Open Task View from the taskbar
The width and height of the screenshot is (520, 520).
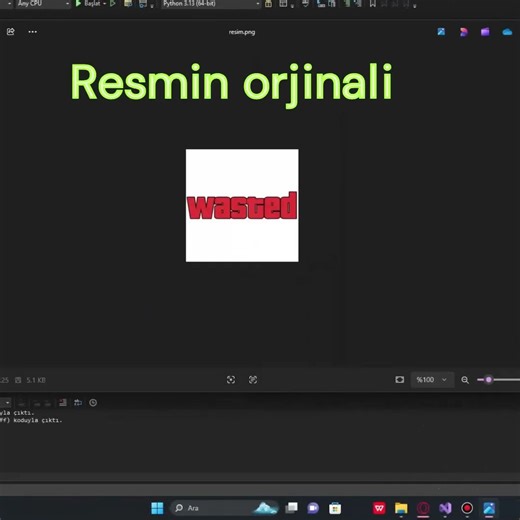click(292, 508)
